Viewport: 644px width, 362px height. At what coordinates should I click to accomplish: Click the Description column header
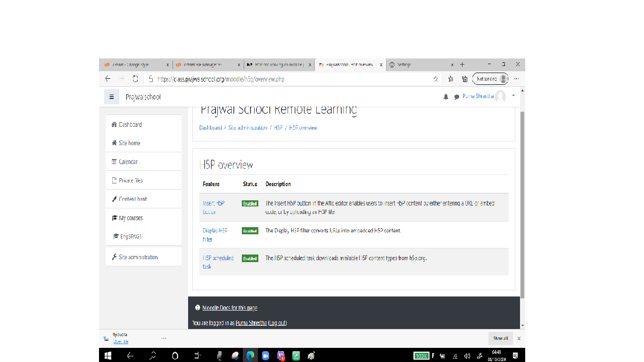pyautogui.click(x=278, y=184)
